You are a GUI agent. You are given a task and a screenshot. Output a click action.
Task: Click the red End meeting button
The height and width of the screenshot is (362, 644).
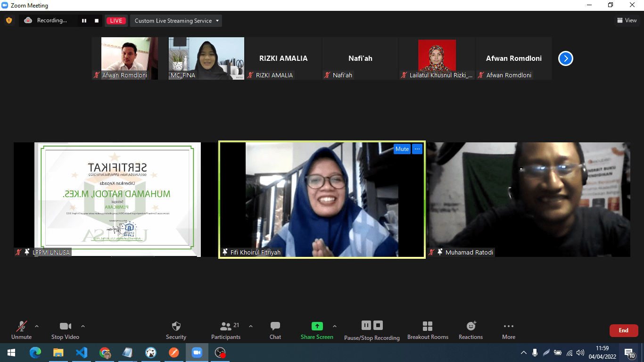(x=623, y=330)
